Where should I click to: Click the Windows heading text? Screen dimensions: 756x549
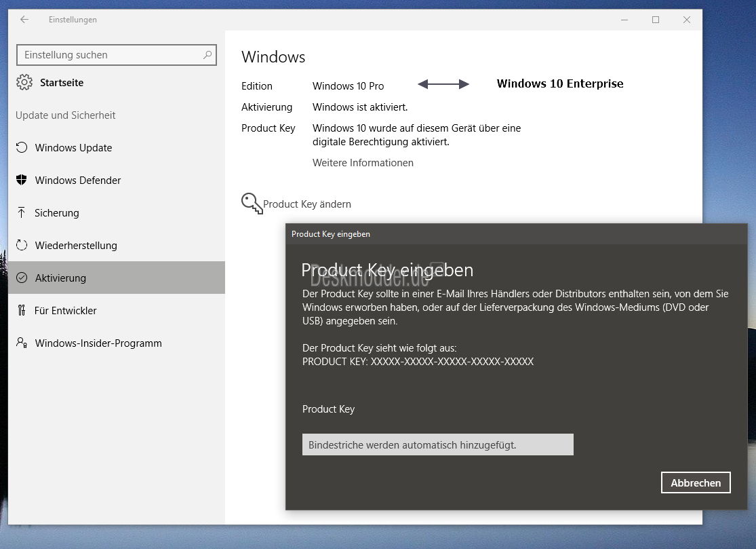pos(273,57)
